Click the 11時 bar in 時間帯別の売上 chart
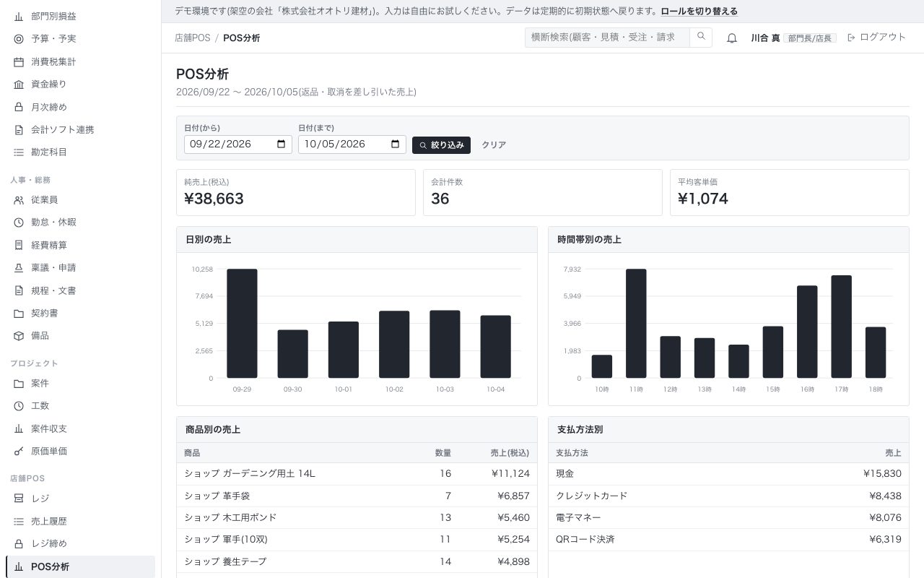Viewport: 924px width, 578px height. click(x=636, y=324)
